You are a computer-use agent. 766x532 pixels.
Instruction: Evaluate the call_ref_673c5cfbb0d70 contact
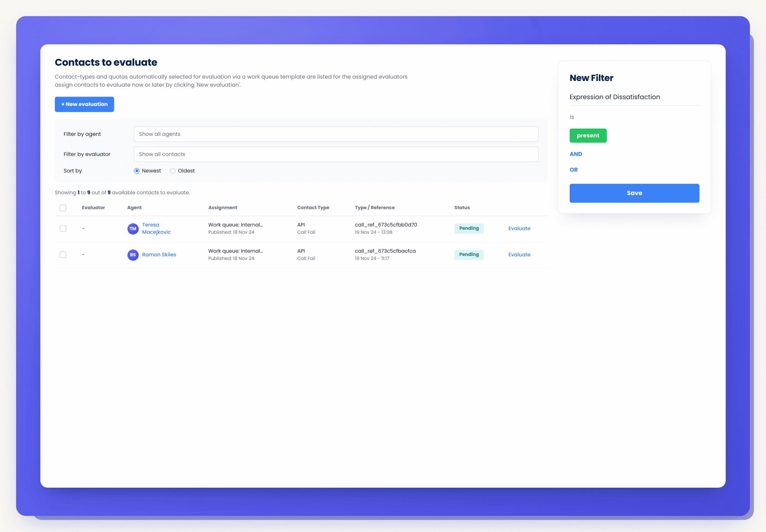click(519, 228)
